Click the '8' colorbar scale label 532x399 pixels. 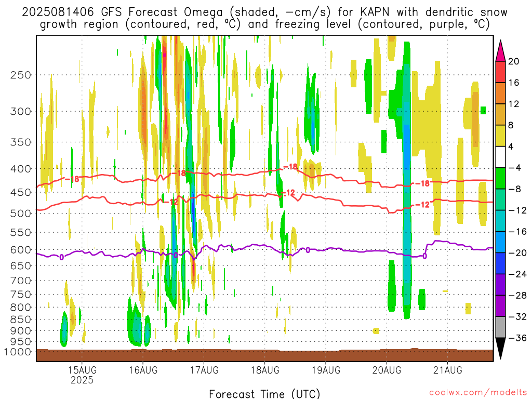[511, 126]
